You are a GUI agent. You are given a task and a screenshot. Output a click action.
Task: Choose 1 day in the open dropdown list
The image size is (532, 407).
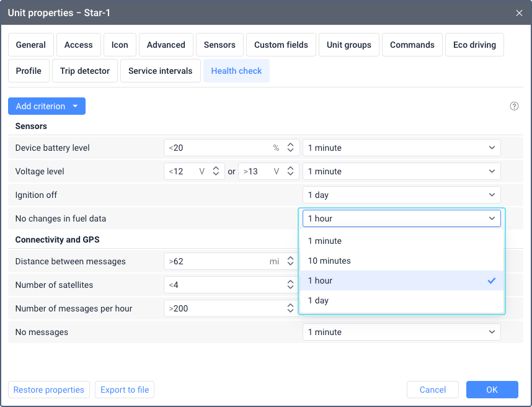click(x=401, y=300)
